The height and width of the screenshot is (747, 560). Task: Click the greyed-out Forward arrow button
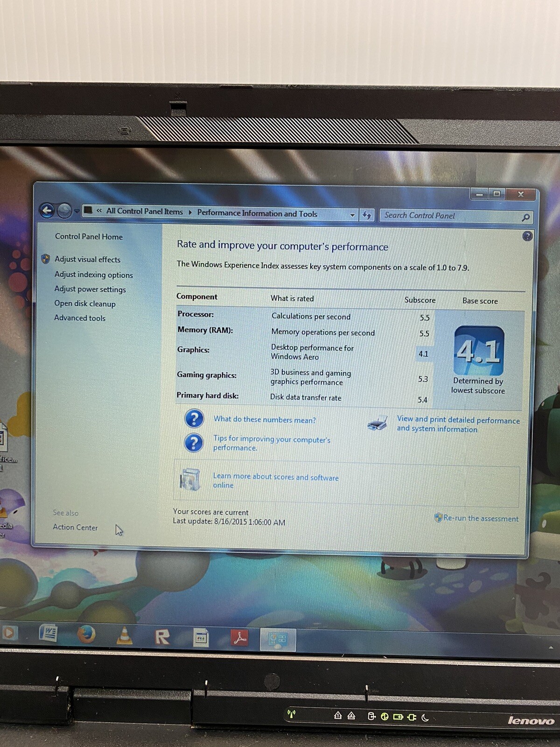[64, 211]
